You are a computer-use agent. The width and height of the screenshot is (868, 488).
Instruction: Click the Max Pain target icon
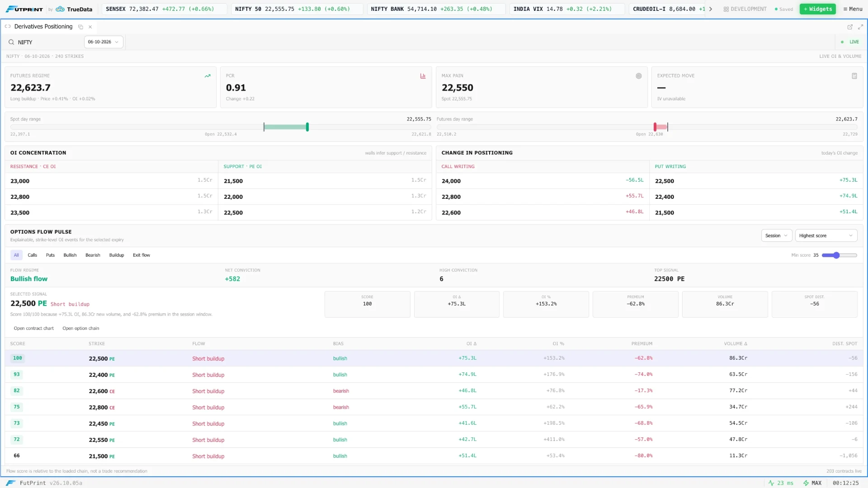click(x=639, y=76)
